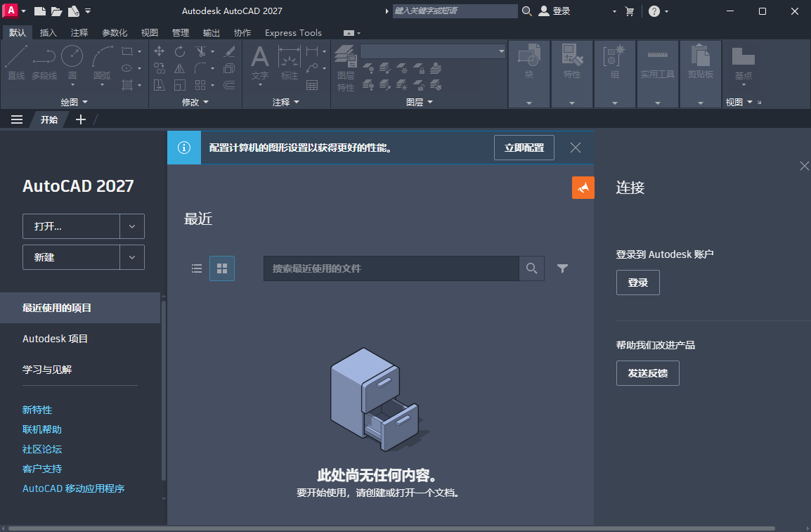Click the 块 (Block) panel icon

pos(528,63)
